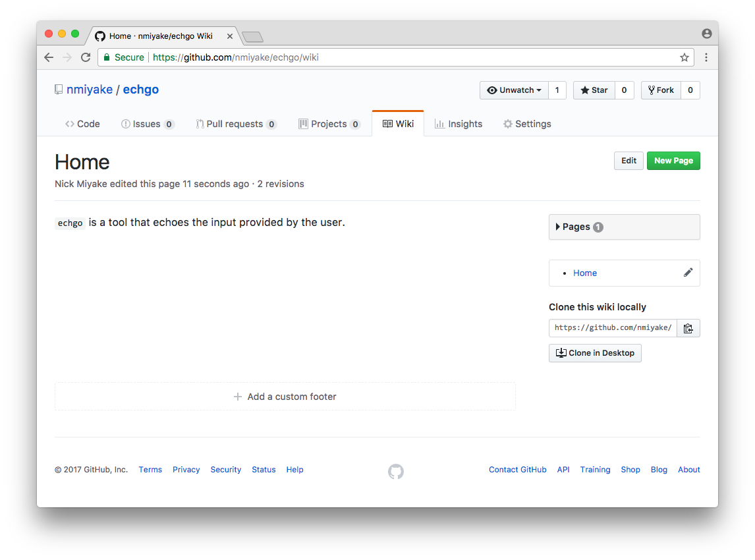Click the Home page heading
The height and width of the screenshot is (560, 755).
click(x=82, y=162)
